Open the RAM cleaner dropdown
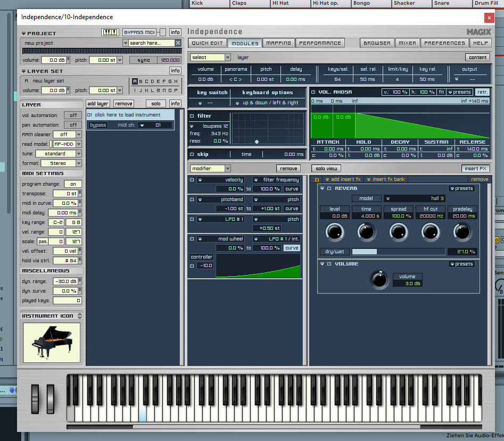The image size is (504, 441). point(79,135)
